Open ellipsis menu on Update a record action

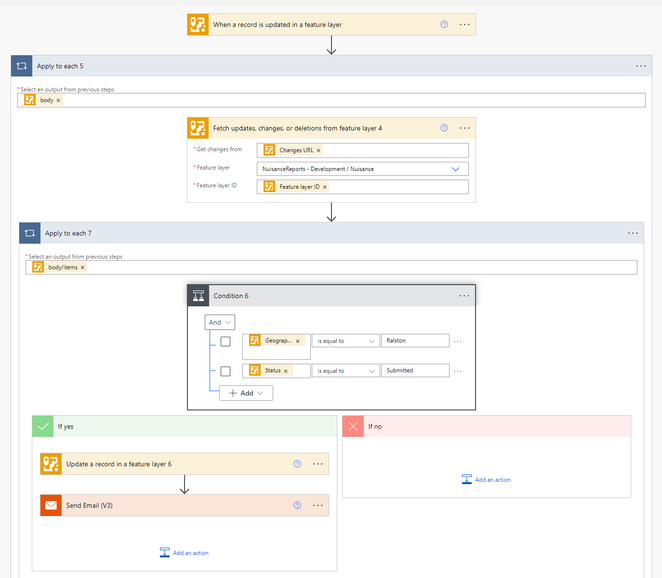pyautogui.click(x=318, y=464)
